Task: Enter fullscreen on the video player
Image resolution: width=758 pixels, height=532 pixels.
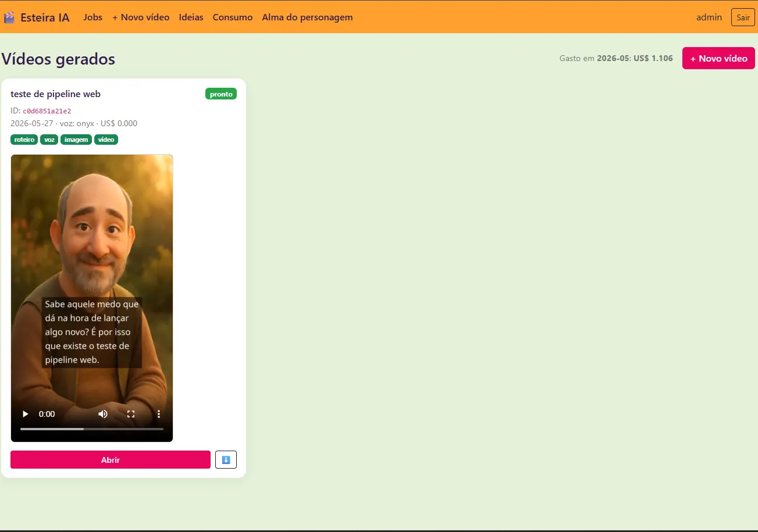Action: click(x=131, y=414)
